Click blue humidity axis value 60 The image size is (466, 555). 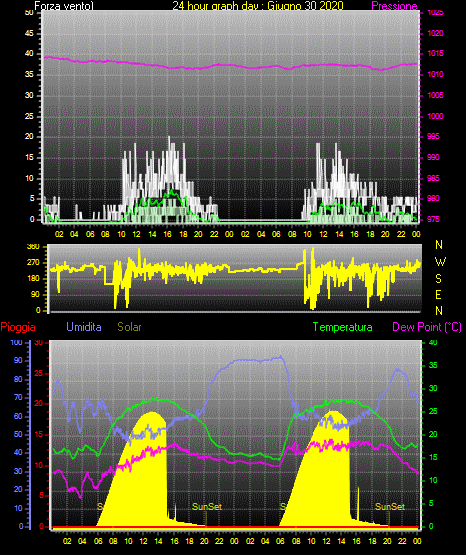(18, 416)
